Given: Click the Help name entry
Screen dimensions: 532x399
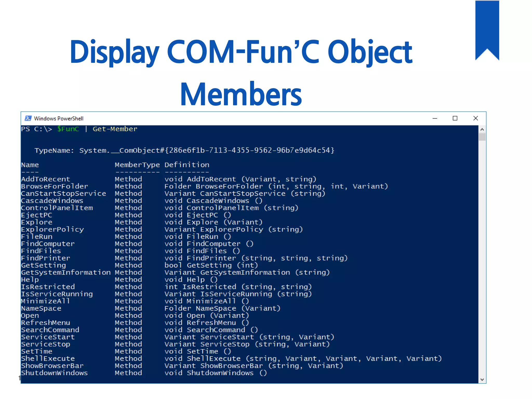Looking at the screenshot, I should coord(30,280).
